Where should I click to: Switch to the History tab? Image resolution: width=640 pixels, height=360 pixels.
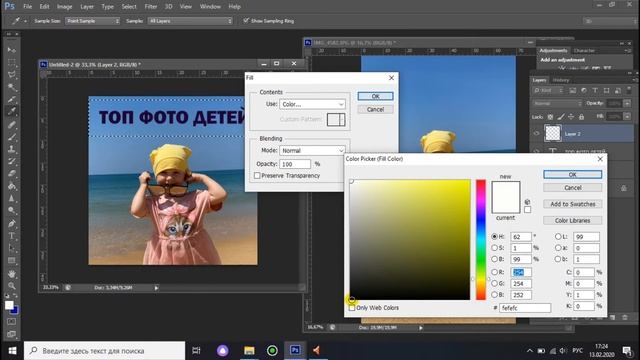[561, 80]
